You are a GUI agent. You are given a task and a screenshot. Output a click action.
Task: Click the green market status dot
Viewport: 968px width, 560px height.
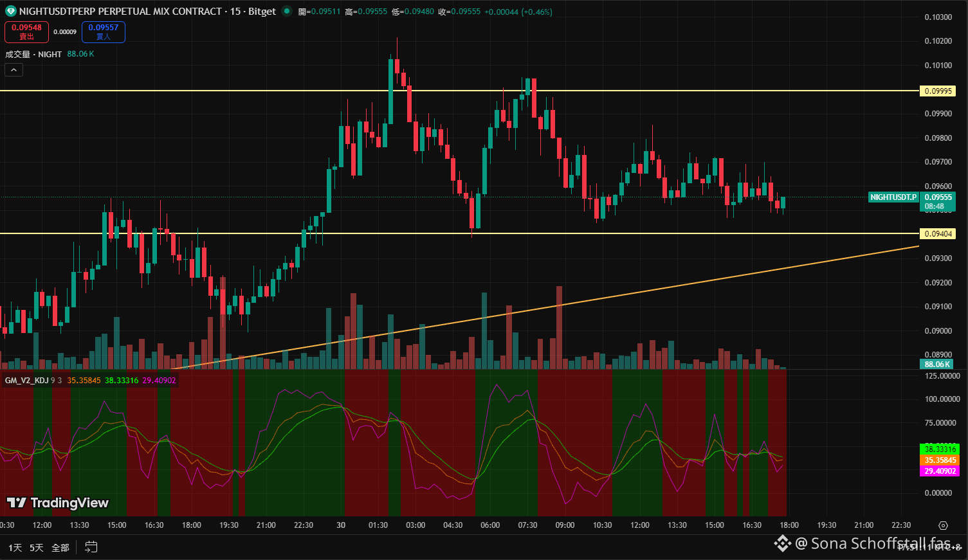click(287, 11)
